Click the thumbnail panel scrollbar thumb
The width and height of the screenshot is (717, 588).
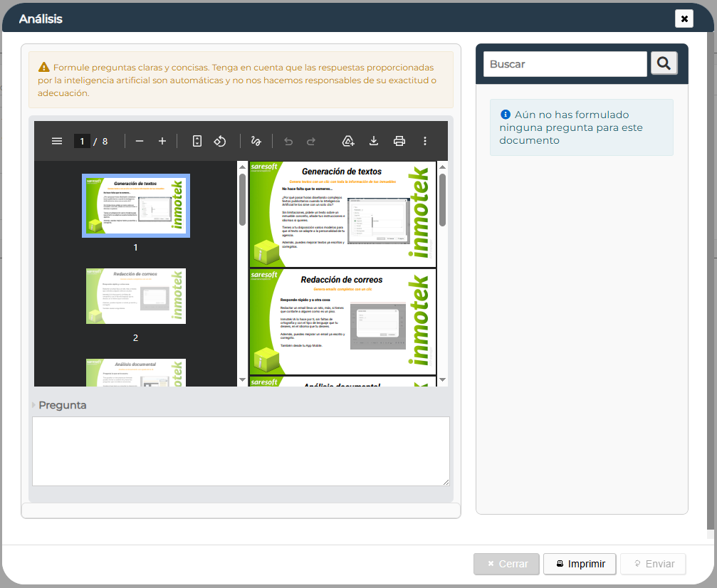click(242, 200)
